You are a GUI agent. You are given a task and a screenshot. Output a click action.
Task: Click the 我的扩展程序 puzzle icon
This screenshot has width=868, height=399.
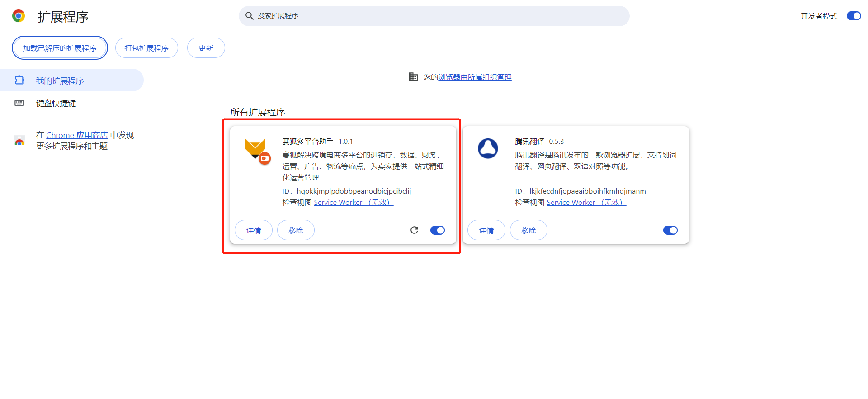19,80
